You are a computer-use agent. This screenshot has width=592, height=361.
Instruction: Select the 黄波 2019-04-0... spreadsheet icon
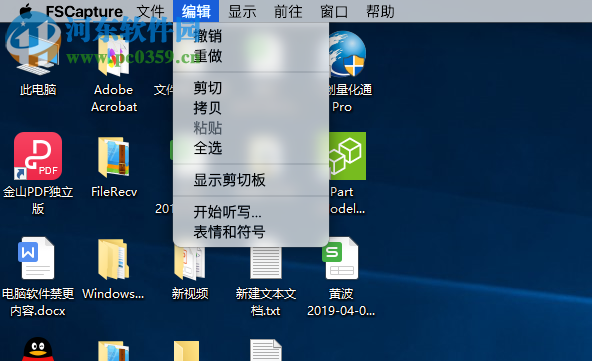(x=340, y=259)
